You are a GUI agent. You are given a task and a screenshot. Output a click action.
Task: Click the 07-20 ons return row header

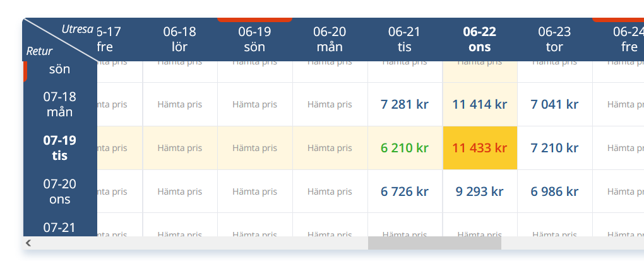(60, 191)
